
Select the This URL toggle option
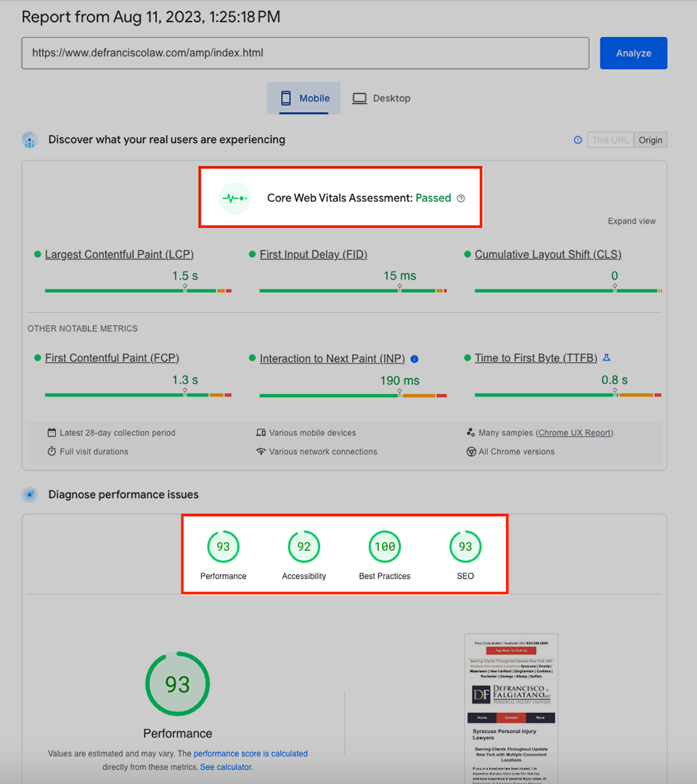(610, 140)
